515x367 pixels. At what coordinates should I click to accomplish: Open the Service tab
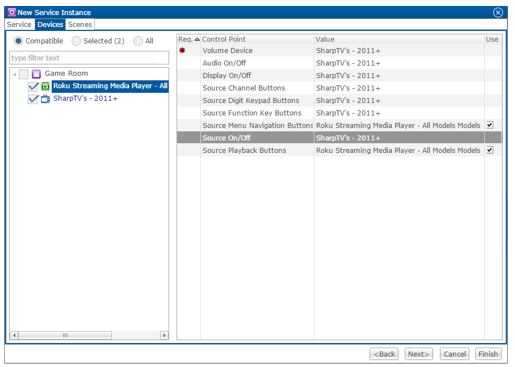(19, 24)
